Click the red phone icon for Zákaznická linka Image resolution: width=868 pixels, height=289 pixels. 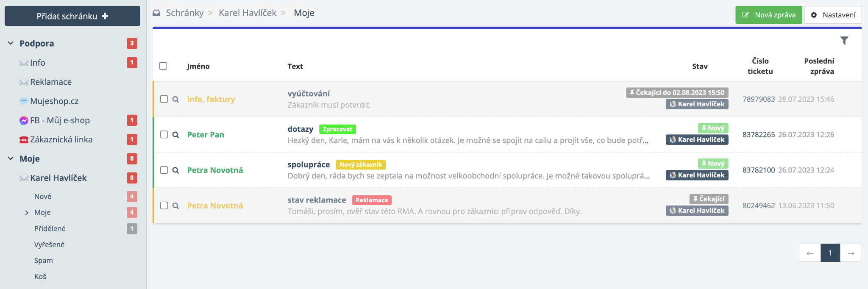click(x=24, y=140)
